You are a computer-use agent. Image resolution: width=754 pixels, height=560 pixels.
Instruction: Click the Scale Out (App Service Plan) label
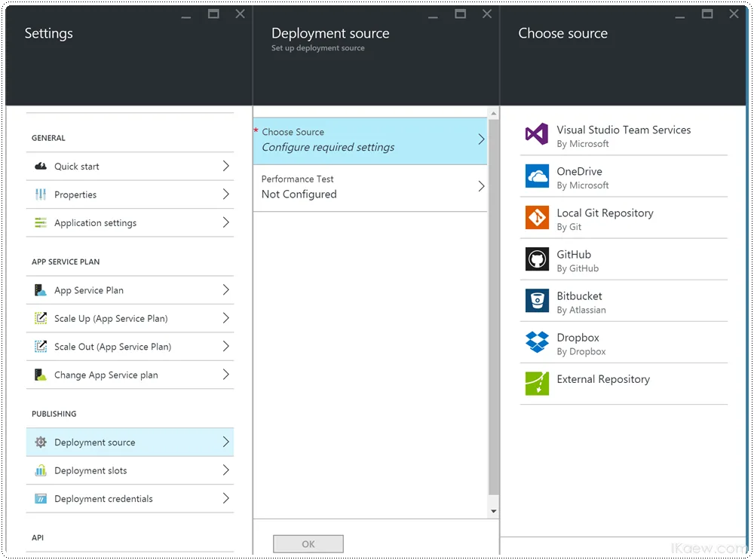coord(112,347)
